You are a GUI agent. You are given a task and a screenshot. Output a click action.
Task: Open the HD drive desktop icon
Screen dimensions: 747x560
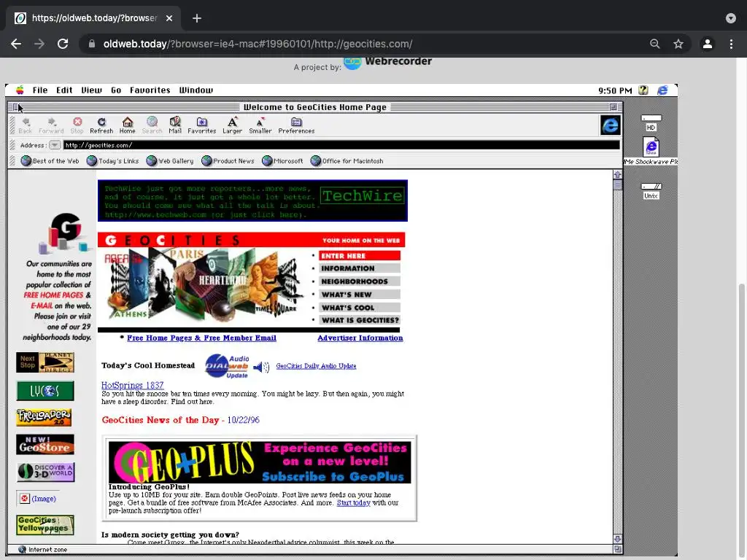tap(651, 122)
